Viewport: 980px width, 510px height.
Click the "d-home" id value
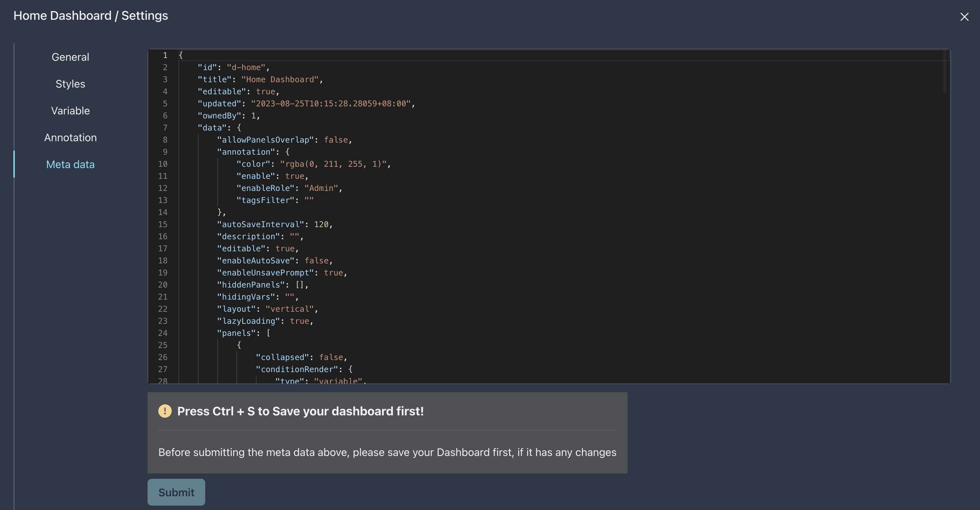point(246,67)
